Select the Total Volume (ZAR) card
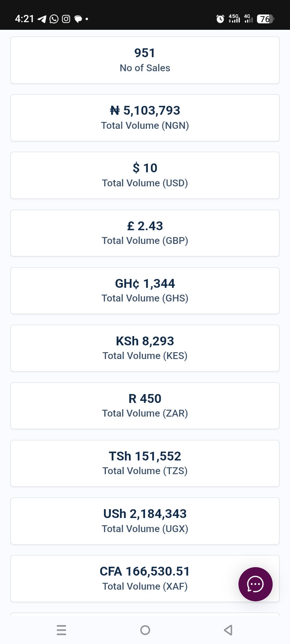Viewport: 290px width, 644px height. pyautogui.click(x=145, y=406)
